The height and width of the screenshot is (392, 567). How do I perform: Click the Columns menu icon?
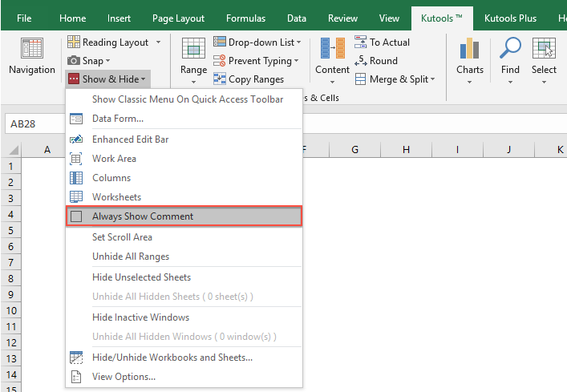(76, 178)
